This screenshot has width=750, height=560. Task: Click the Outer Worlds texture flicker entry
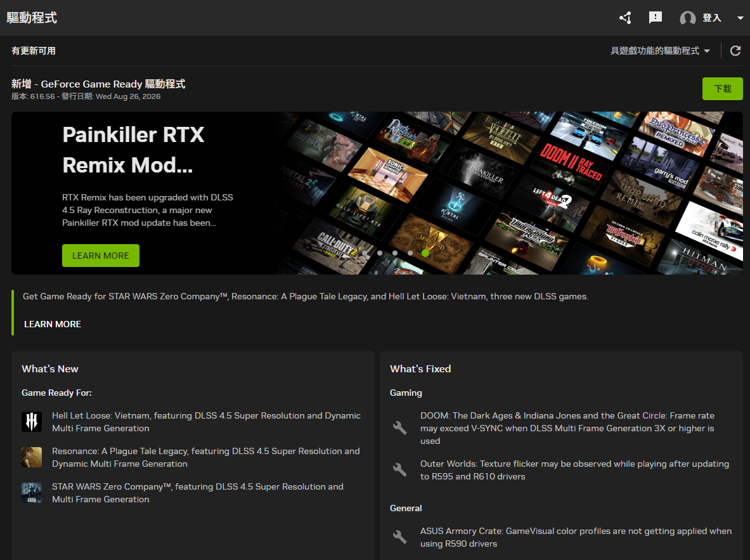point(574,470)
